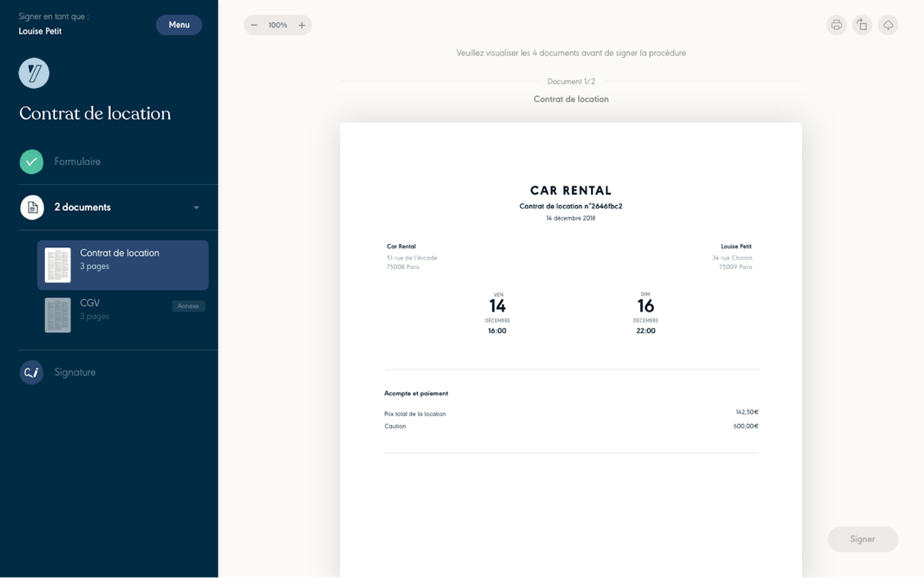Image resolution: width=924 pixels, height=578 pixels.
Task: Open the print document icon
Action: (836, 25)
